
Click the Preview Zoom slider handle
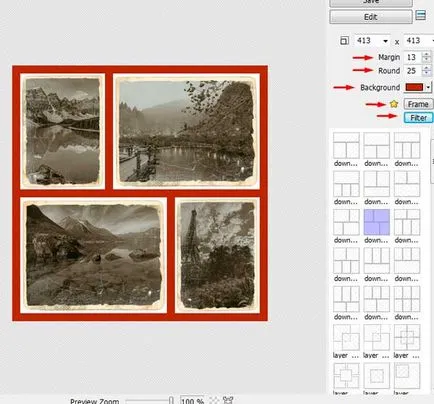pyautogui.click(x=171, y=400)
